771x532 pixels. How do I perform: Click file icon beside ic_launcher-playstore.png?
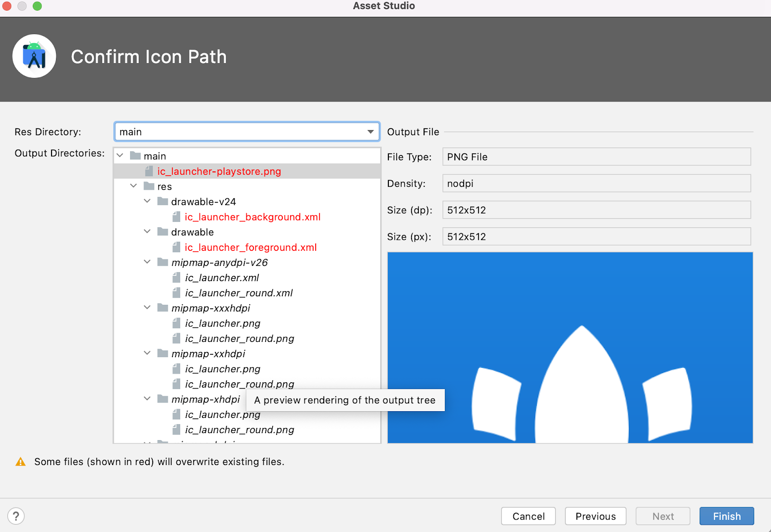149,171
